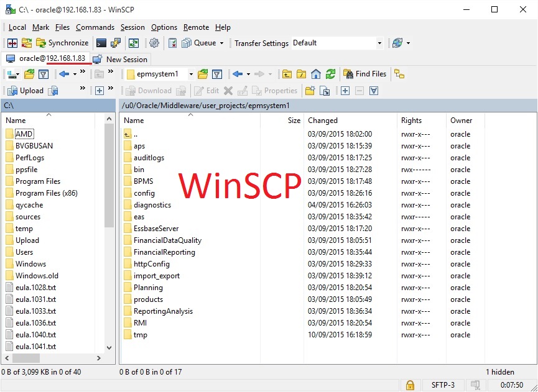538x392 pixels.
Task: Click create new remote folder icon
Action: pyautogui.click(x=310, y=91)
